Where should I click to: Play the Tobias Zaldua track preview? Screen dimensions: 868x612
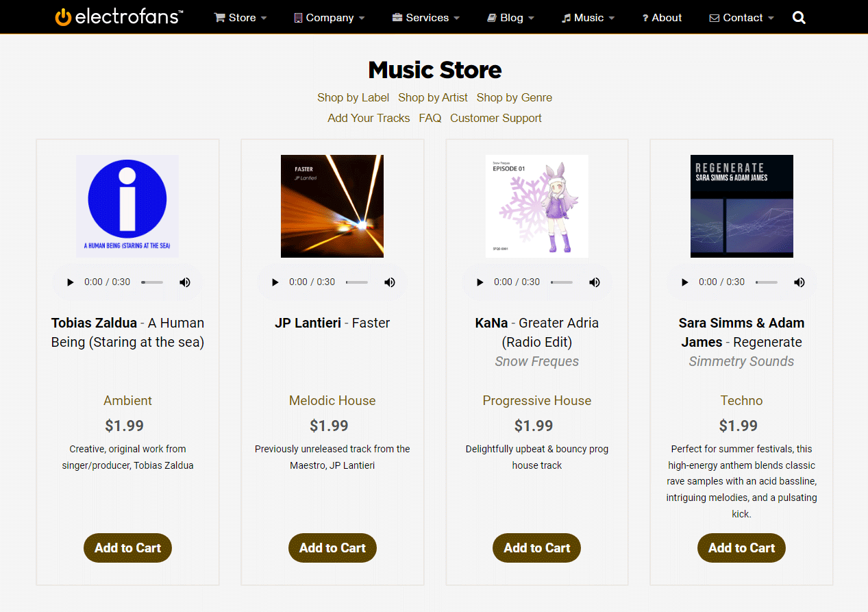pyautogui.click(x=71, y=282)
